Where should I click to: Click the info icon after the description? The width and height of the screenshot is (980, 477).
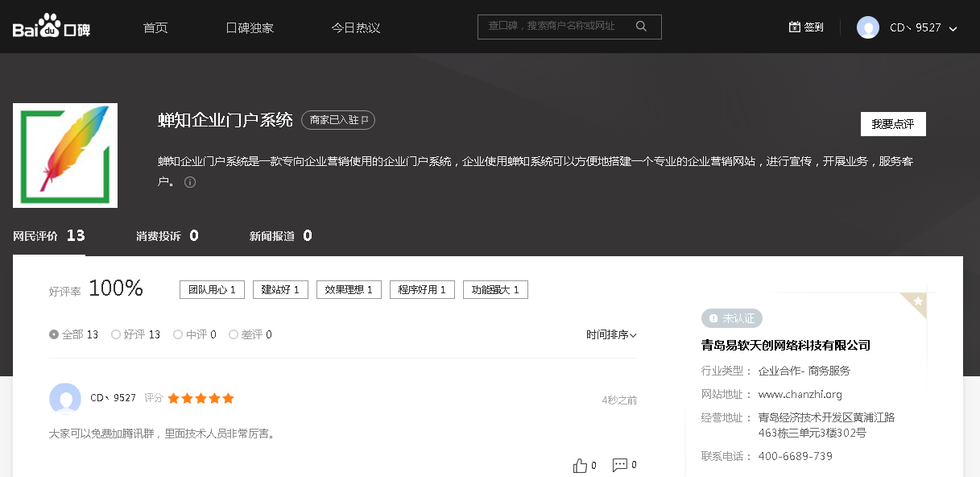(190, 182)
